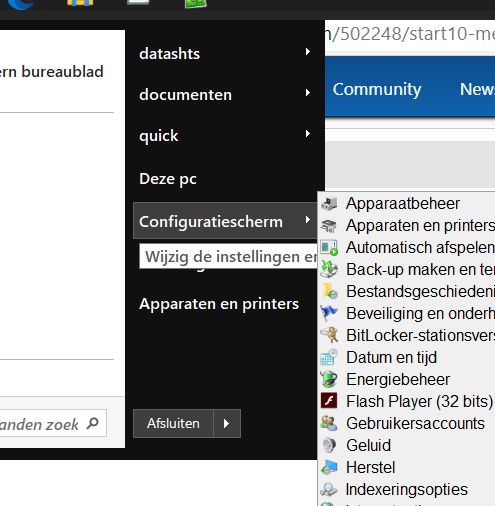This screenshot has width=495, height=506.
Task: Click the Beveiliging en onderhoud flag icon
Action: click(329, 313)
